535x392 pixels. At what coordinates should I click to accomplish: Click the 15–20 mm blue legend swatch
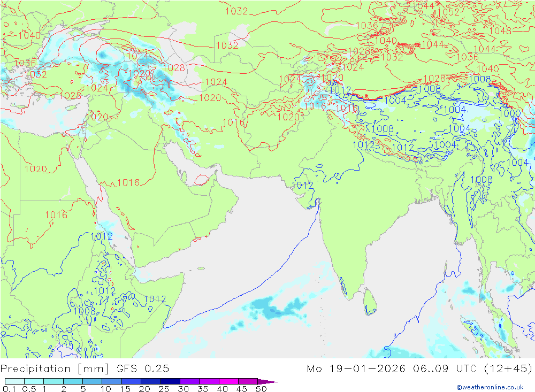[131, 381]
